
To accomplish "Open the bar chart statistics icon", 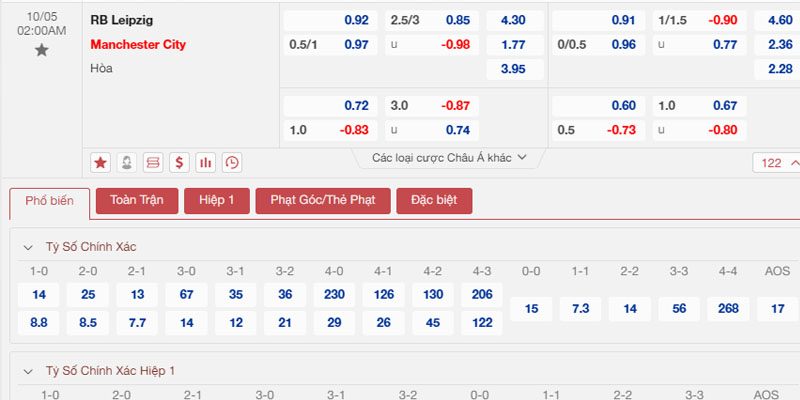I will pyautogui.click(x=206, y=163).
